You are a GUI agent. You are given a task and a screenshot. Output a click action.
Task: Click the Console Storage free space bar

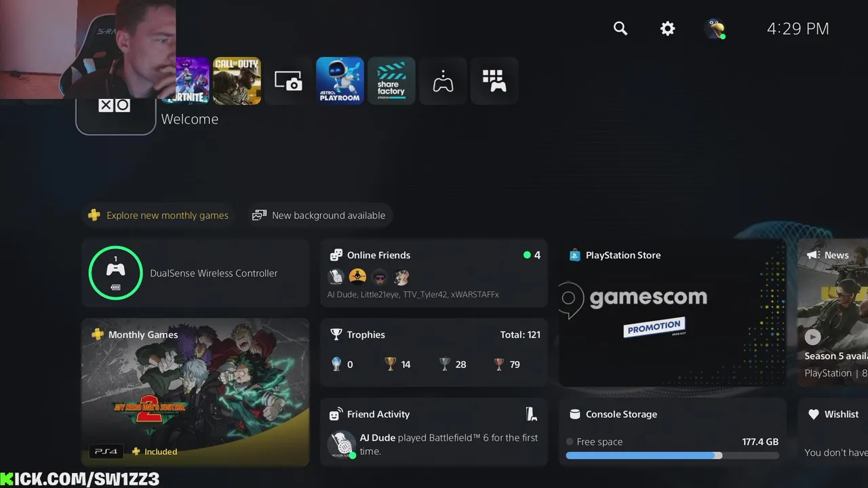[672, 455]
